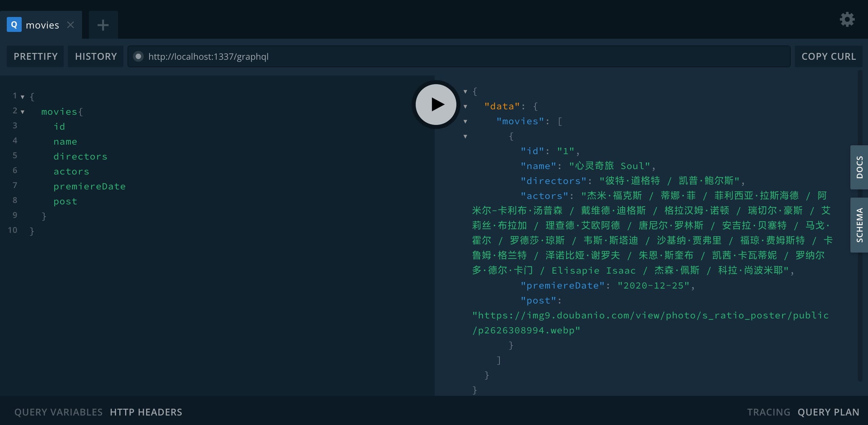Open the settings gear icon
Viewport: 868px width, 425px height.
click(x=847, y=20)
